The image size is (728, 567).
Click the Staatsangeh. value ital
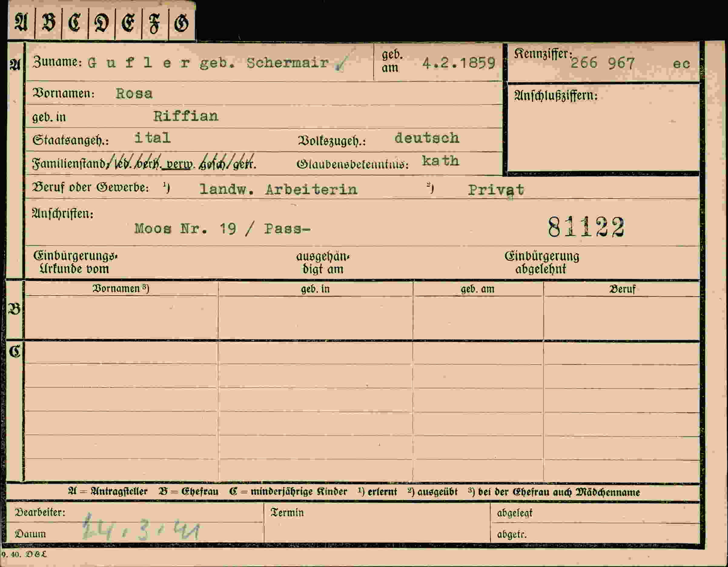(x=152, y=138)
